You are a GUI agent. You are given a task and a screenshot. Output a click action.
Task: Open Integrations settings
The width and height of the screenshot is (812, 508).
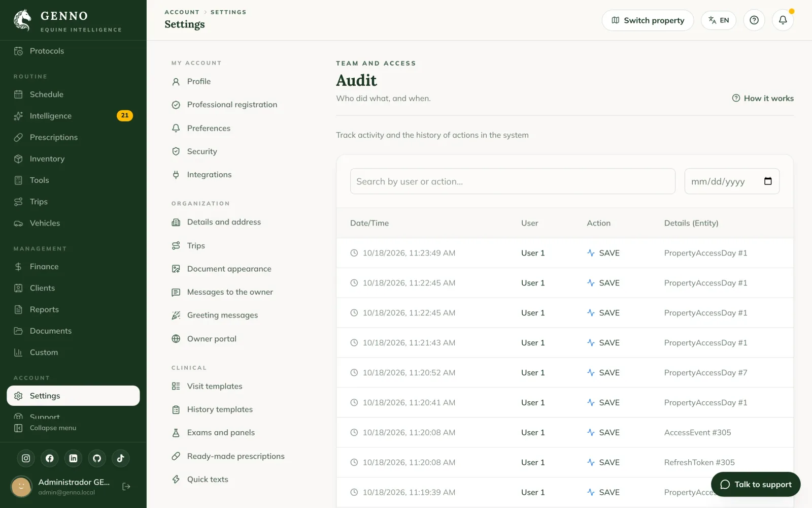(x=201, y=175)
